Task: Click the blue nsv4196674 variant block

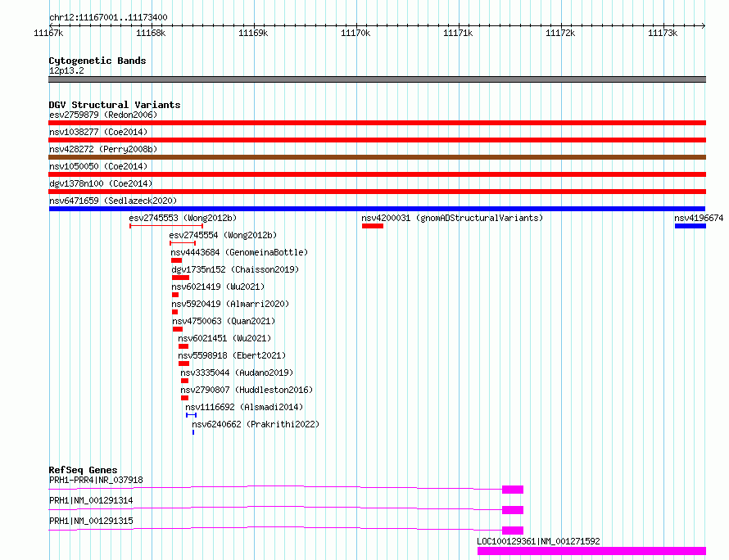Action: [691, 226]
